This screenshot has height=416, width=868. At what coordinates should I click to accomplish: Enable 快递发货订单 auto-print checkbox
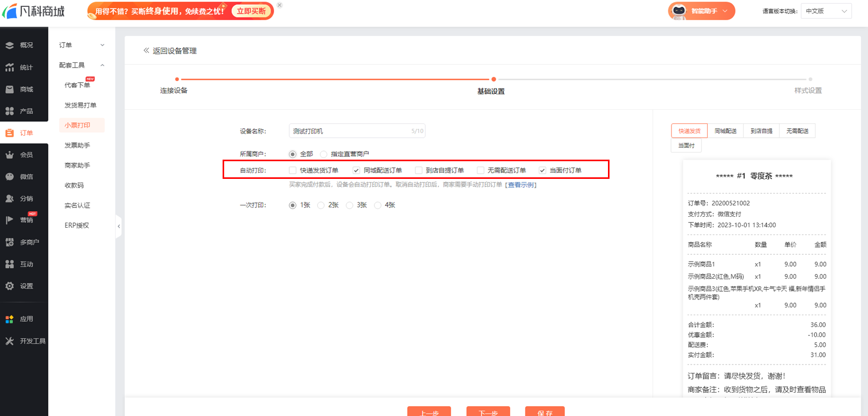tap(293, 171)
